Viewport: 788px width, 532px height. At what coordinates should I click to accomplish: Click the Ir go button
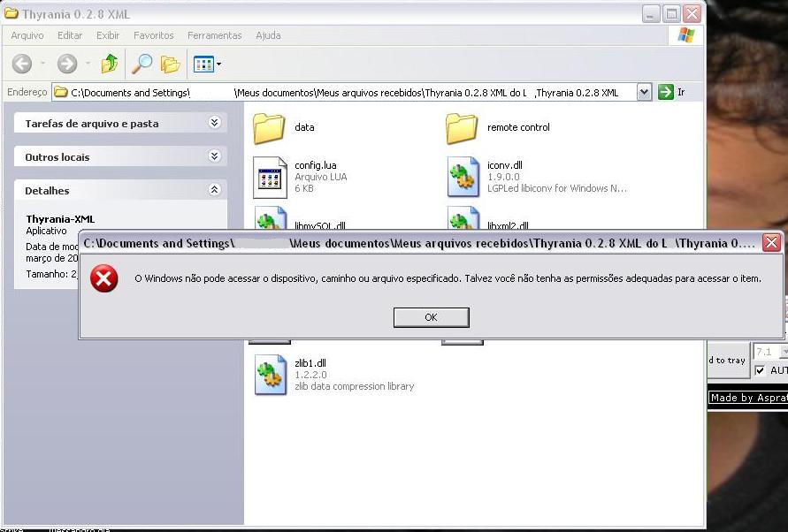point(671,92)
